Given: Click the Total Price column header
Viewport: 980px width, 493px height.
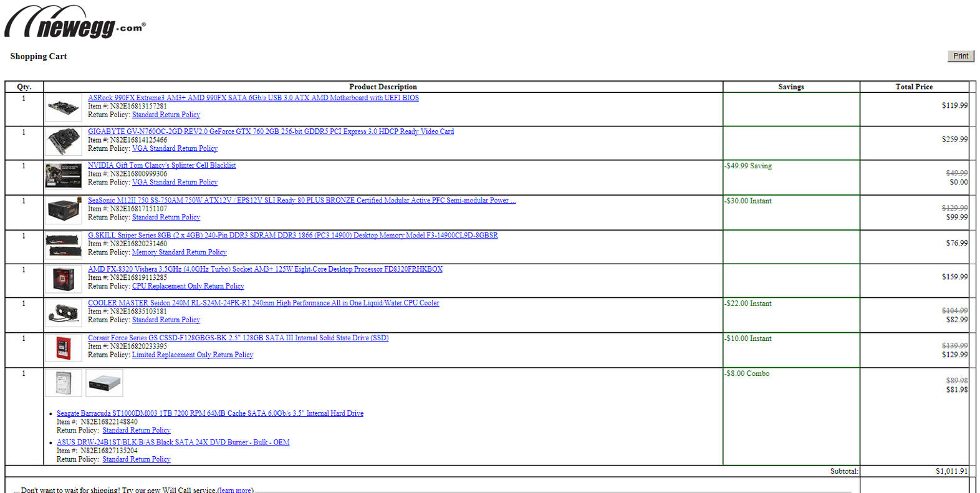Looking at the screenshot, I should click(x=914, y=87).
